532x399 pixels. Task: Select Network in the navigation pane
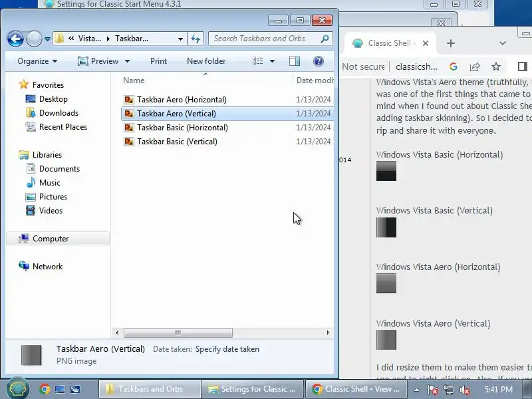click(47, 267)
